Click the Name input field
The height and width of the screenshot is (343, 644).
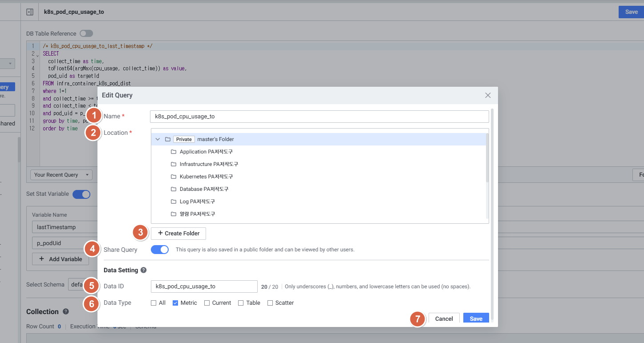[x=319, y=117]
